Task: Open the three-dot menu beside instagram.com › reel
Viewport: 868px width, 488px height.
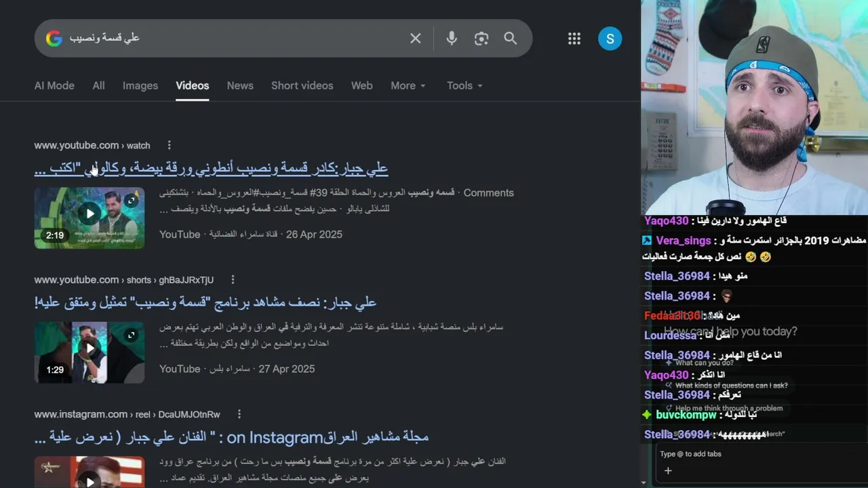Action: tap(239, 414)
